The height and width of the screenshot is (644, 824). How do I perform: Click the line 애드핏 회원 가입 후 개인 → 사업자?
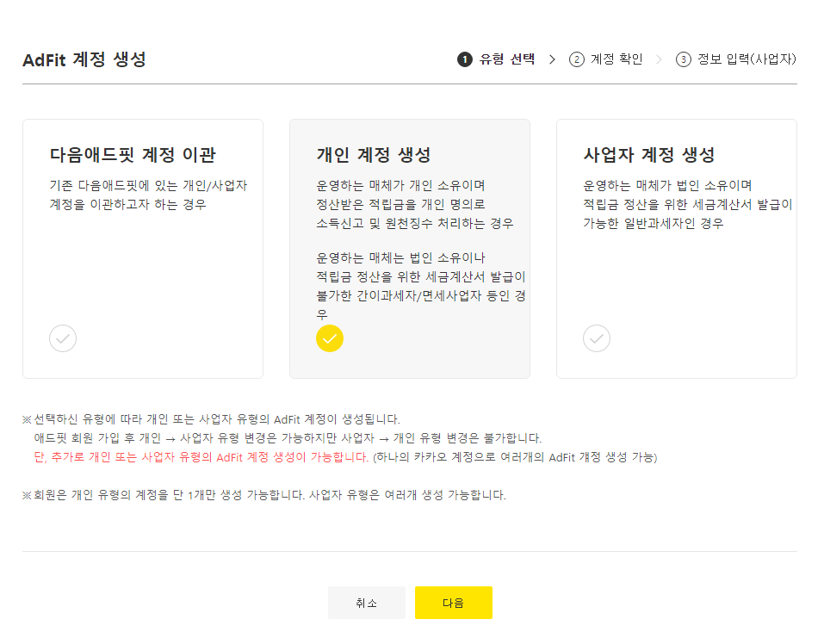(288, 438)
